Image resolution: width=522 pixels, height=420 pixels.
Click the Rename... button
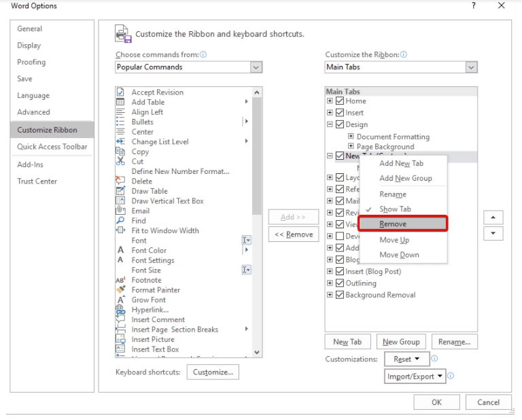coord(455,342)
